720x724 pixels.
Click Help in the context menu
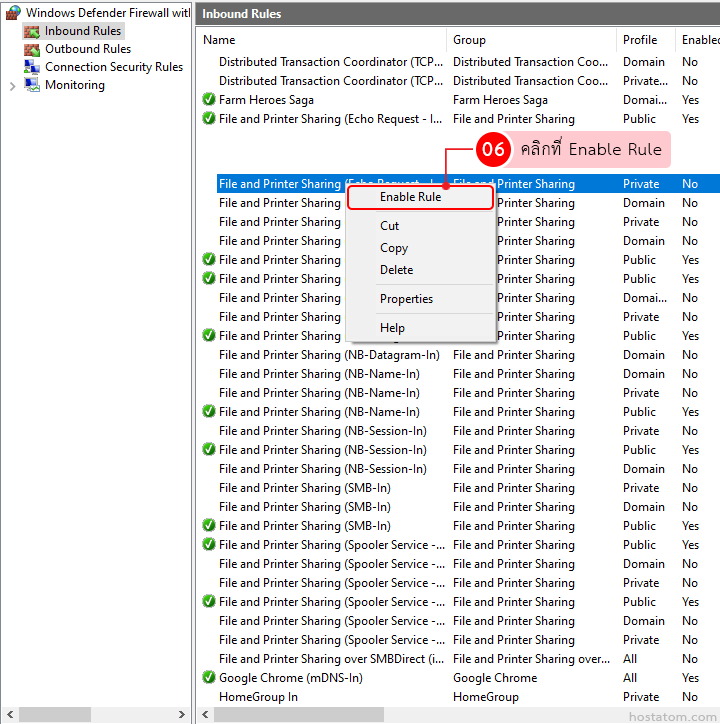tap(392, 328)
